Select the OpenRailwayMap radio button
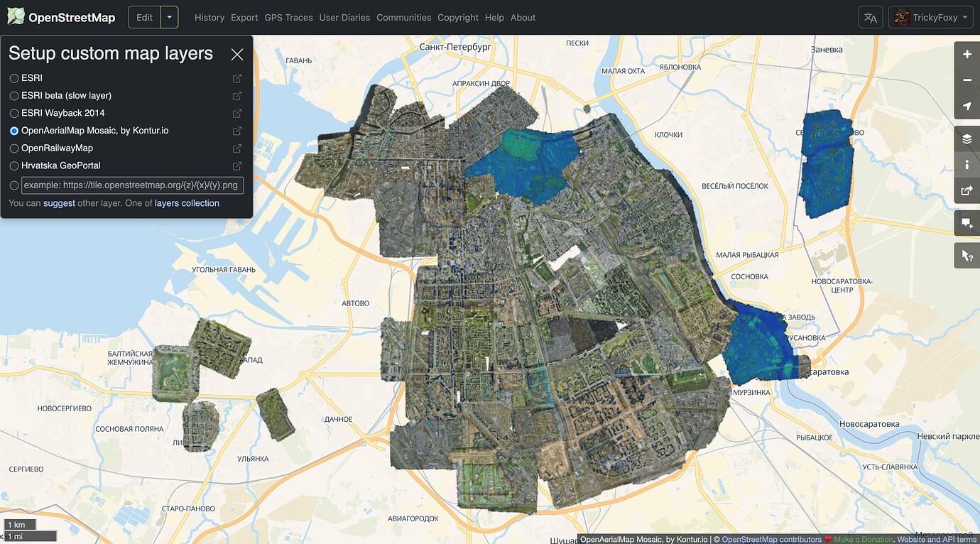The height and width of the screenshot is (544, 980). click(x=14, y=148)
